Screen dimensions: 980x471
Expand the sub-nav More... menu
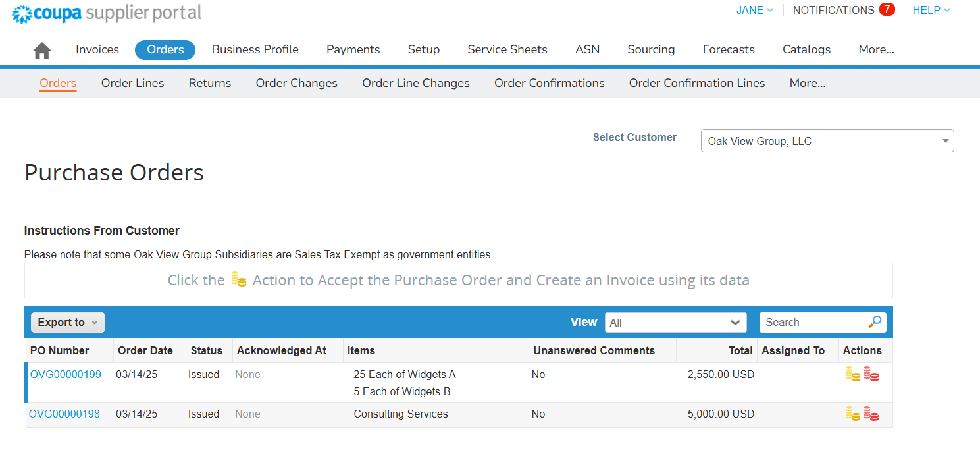[x=808, y=83]
